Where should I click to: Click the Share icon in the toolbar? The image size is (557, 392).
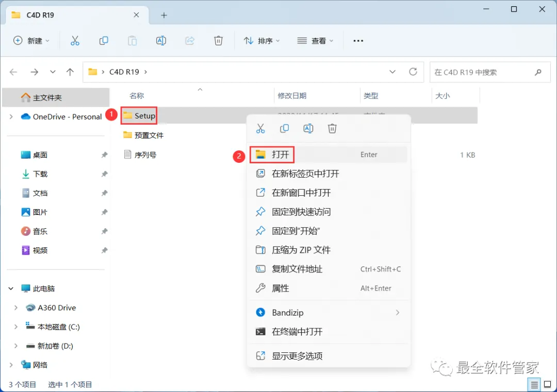(x=190, y=41)
